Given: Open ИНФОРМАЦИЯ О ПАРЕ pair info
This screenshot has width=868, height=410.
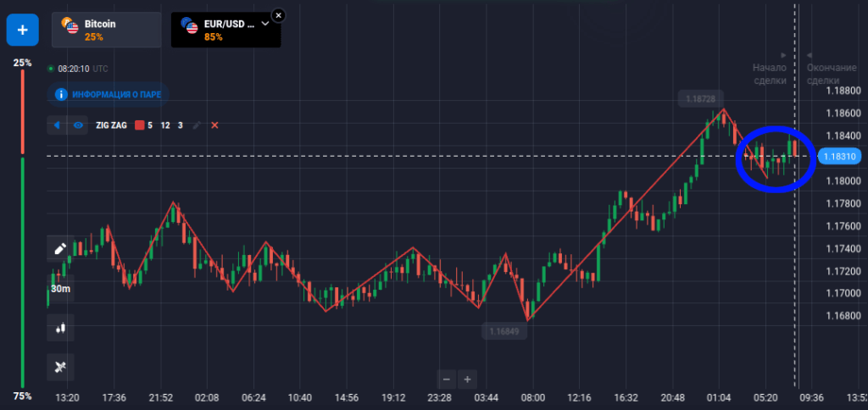Looking at the screenshot, I should [x=116, y=94].
